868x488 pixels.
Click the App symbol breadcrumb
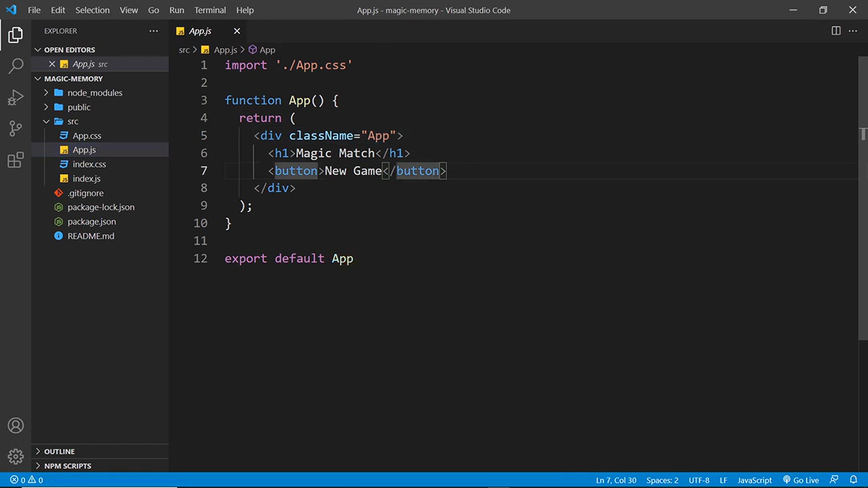(262, 50)
